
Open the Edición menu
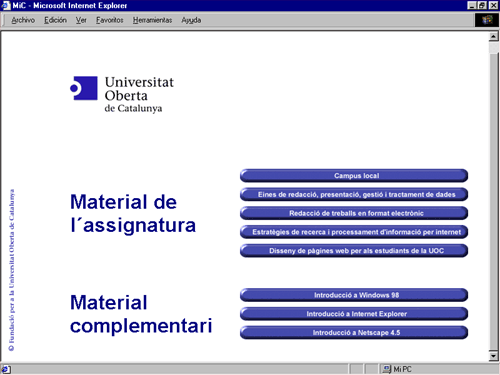point(55,20)
